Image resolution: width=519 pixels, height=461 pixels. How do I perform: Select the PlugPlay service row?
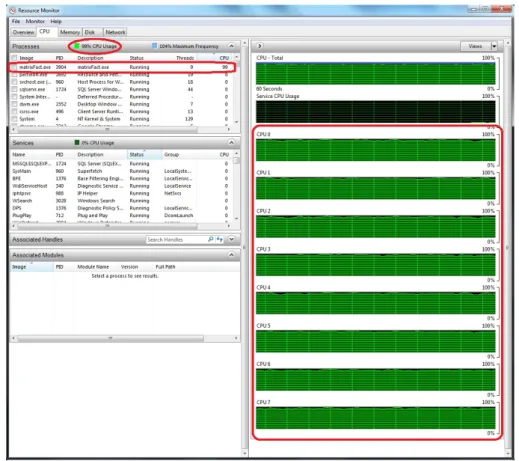(x=122, y=215)
